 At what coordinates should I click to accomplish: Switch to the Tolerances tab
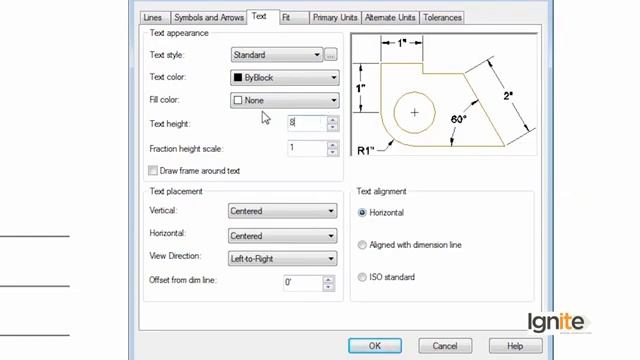442,18
